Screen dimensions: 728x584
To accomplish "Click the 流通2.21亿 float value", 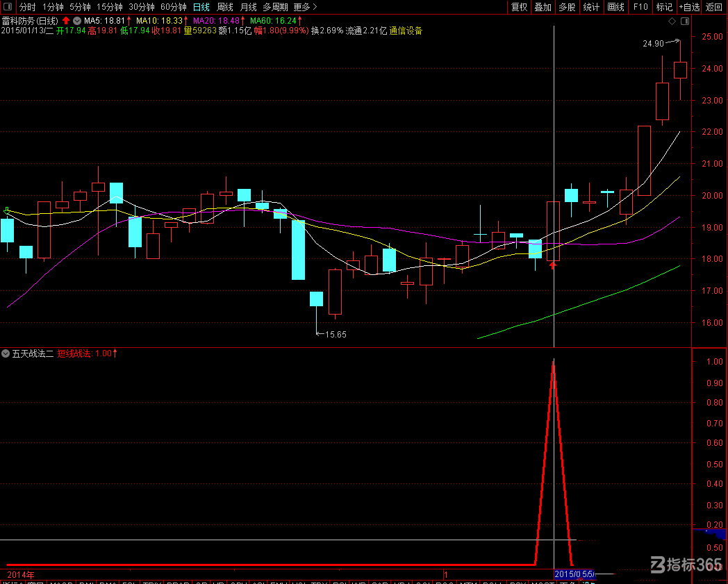I will 366,31.
